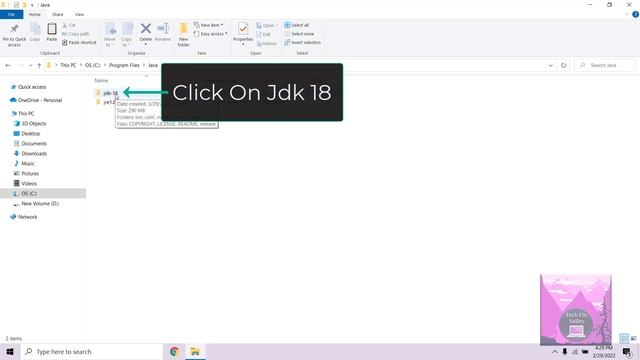Switch to the Share ribbon tab
Viewport: 640px width, 360px height.
coord(58,14)
